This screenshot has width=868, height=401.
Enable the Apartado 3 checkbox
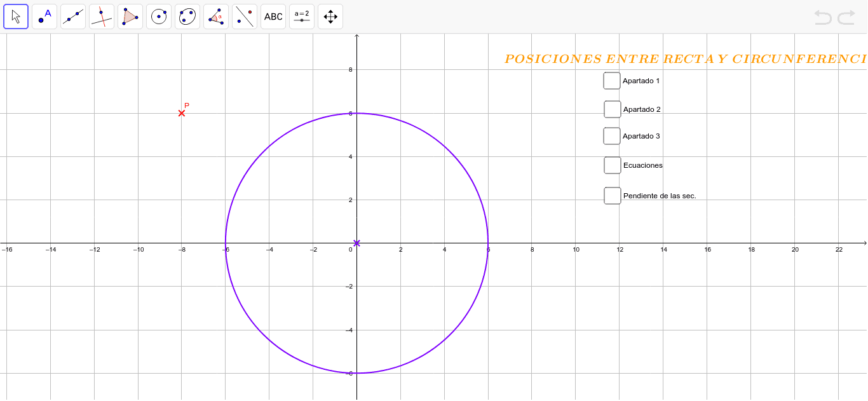(612, 136)
